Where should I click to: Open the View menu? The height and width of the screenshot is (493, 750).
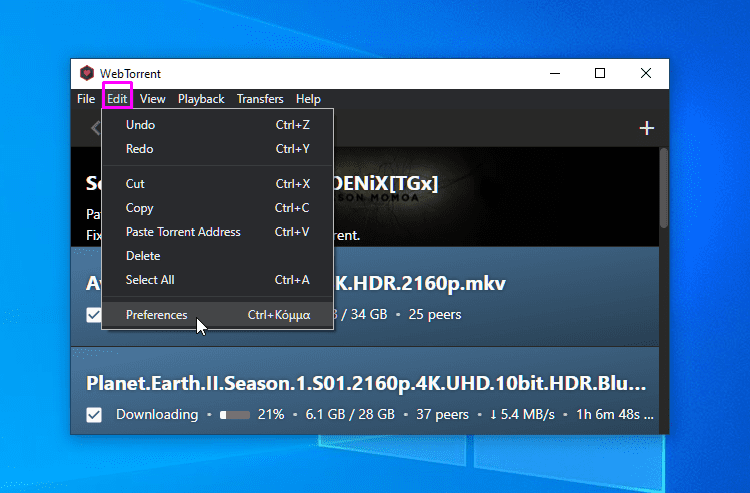pyautogui.click(x=153, y=99)
